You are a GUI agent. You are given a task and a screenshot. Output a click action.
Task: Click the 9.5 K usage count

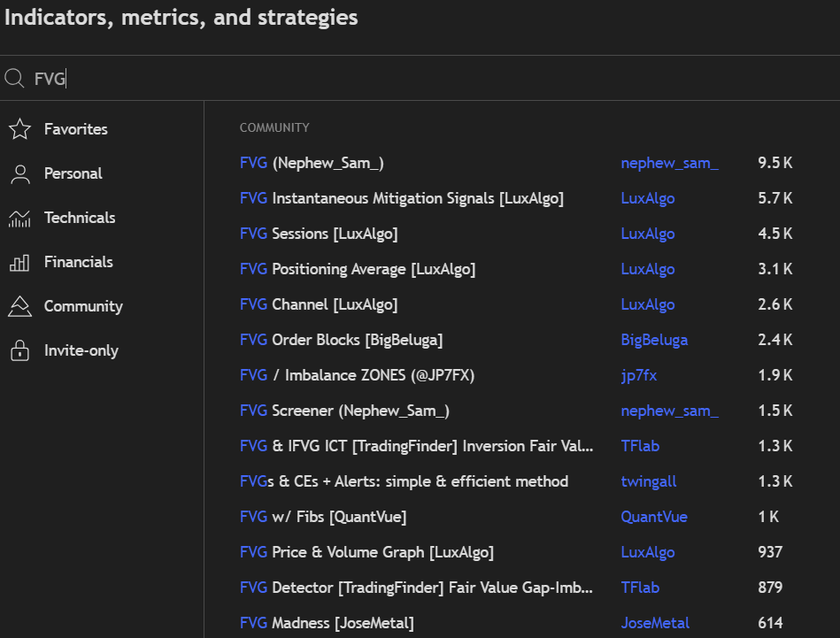(775, 163)
